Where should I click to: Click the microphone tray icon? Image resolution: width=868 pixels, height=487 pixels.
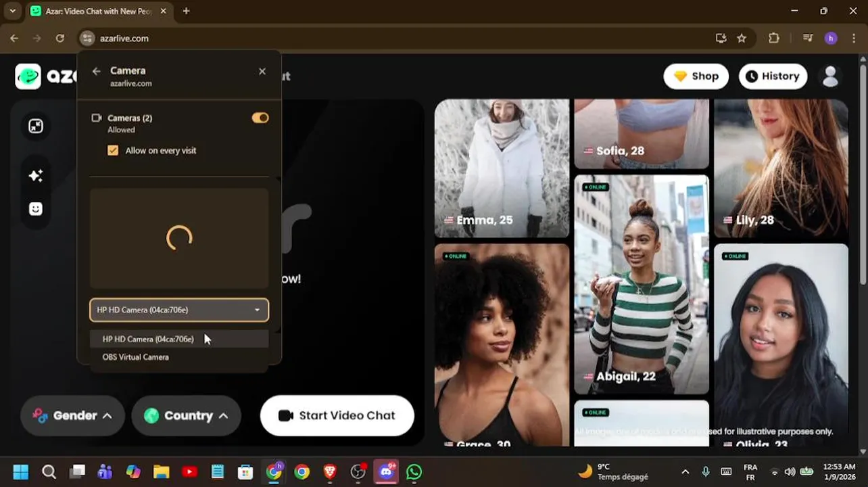[705, 471]
